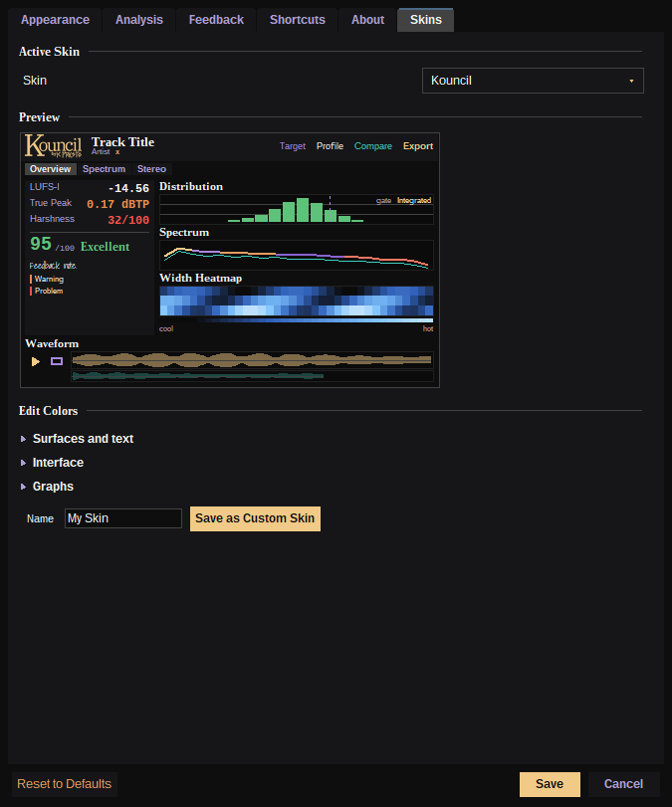Image resolution: width=672 pixels, height=807 pixels.
Task: Click the skin Name input field
Action: (123, 518)
